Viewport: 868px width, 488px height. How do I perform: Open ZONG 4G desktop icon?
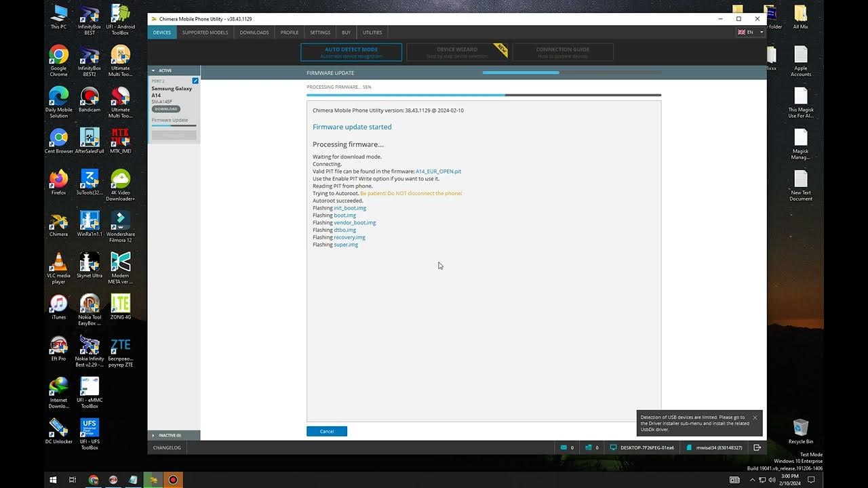click(x=120, y=307)
